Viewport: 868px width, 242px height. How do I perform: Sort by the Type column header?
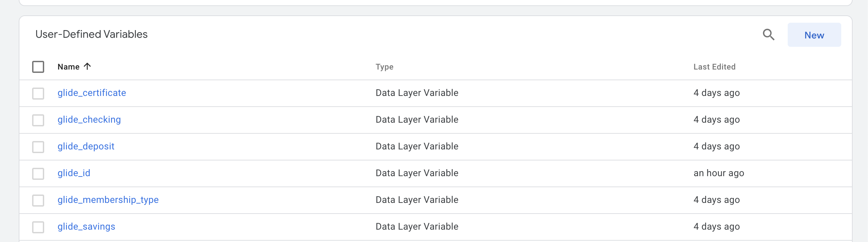[x=384, y=67]
